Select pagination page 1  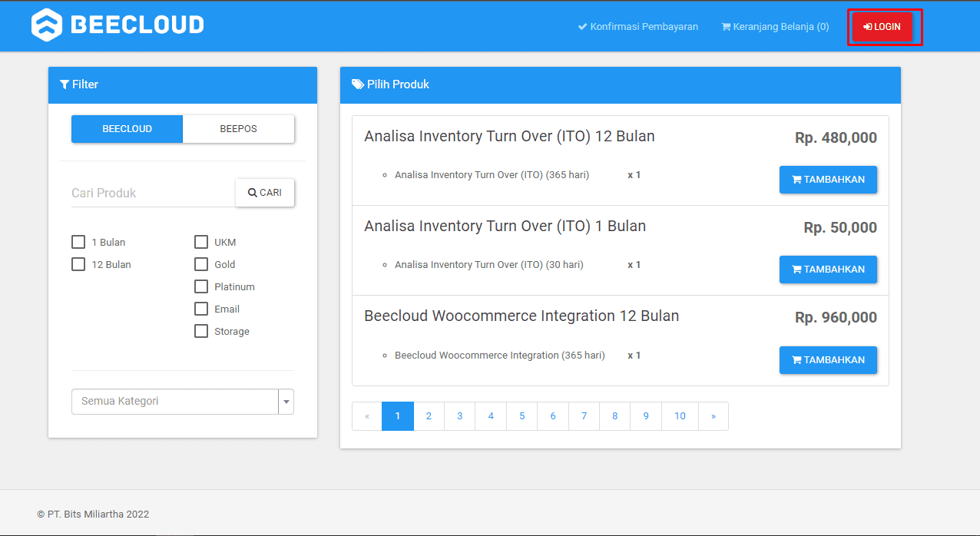click(x=398, y=416)
